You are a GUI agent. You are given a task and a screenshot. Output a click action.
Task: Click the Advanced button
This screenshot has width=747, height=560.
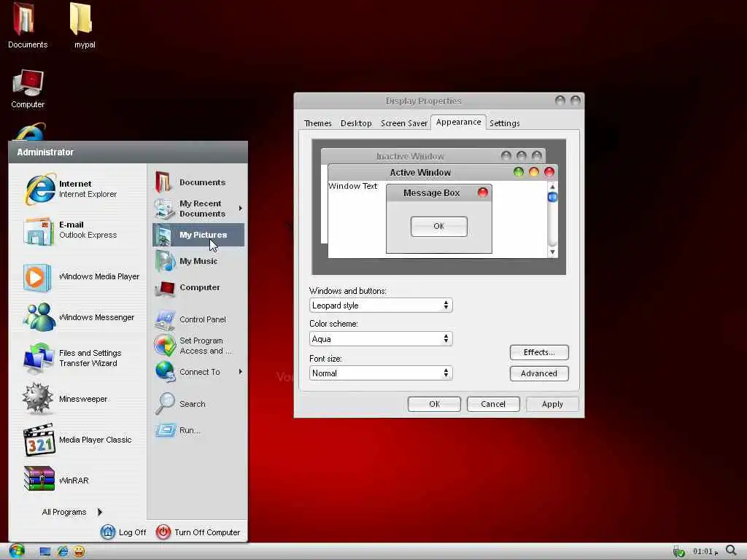pyautogui.click(x=539, y=373)
